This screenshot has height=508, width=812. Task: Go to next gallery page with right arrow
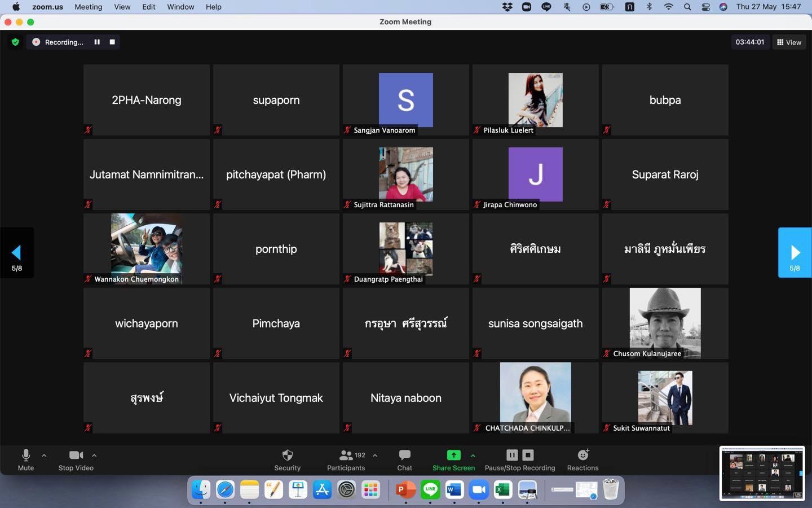pos(795,253)
